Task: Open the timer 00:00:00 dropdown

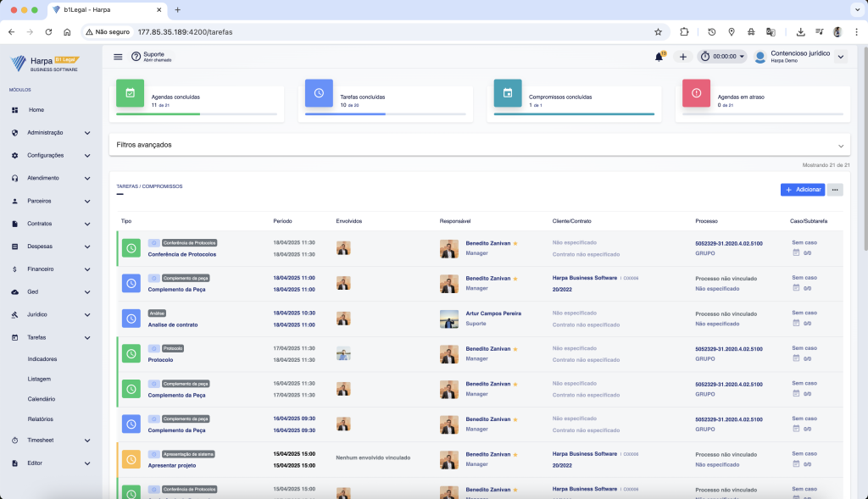Action: [722, 57]
